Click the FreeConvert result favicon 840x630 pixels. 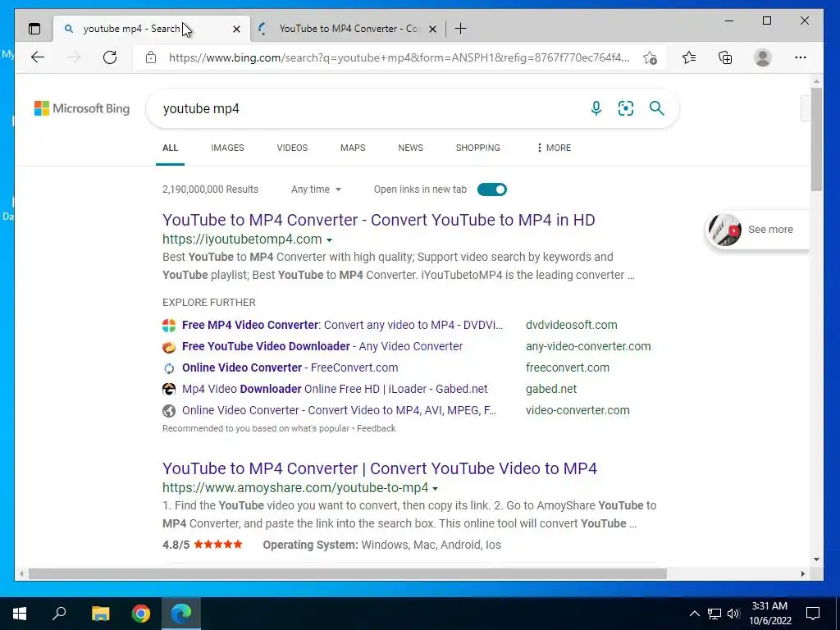169,368
